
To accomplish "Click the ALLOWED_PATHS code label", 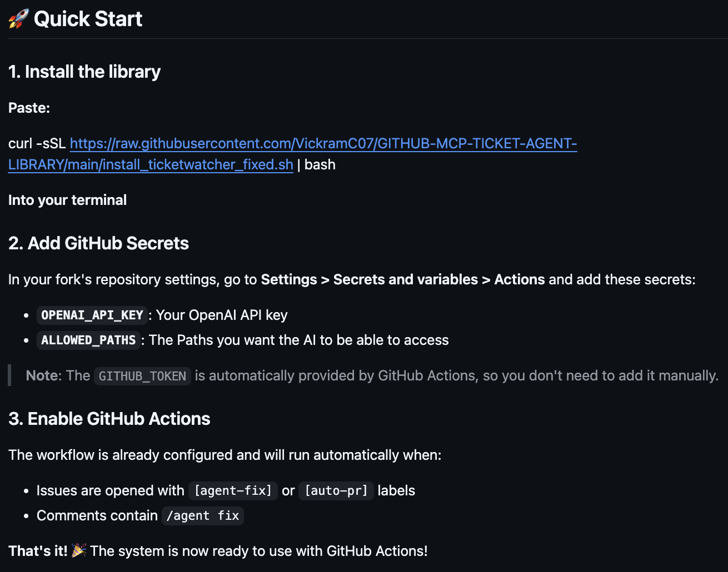I will [88, 340].
